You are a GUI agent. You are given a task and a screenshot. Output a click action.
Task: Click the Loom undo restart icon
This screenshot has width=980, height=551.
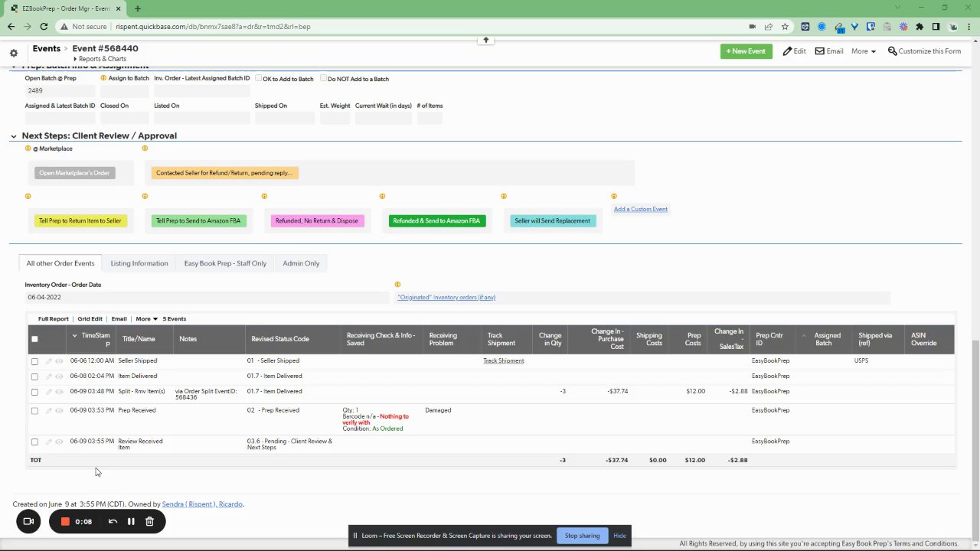coord(113,522)
